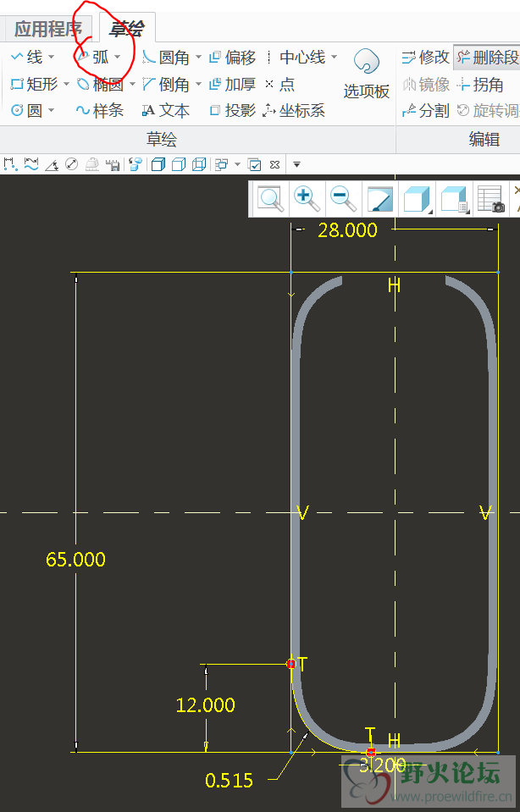Open the quick toolbar customize dropdown arrow
The height and width of the screenshot is (812, 520).
tap(296, 164)
